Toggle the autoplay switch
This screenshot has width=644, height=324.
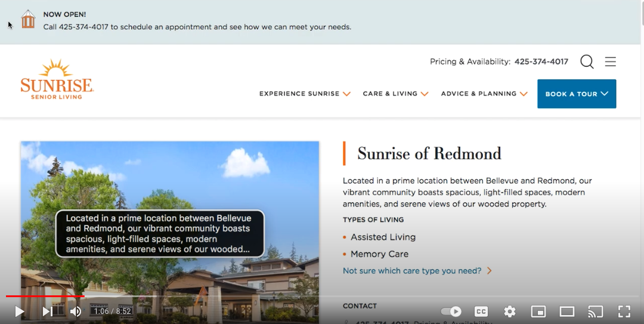coord(451,311)
